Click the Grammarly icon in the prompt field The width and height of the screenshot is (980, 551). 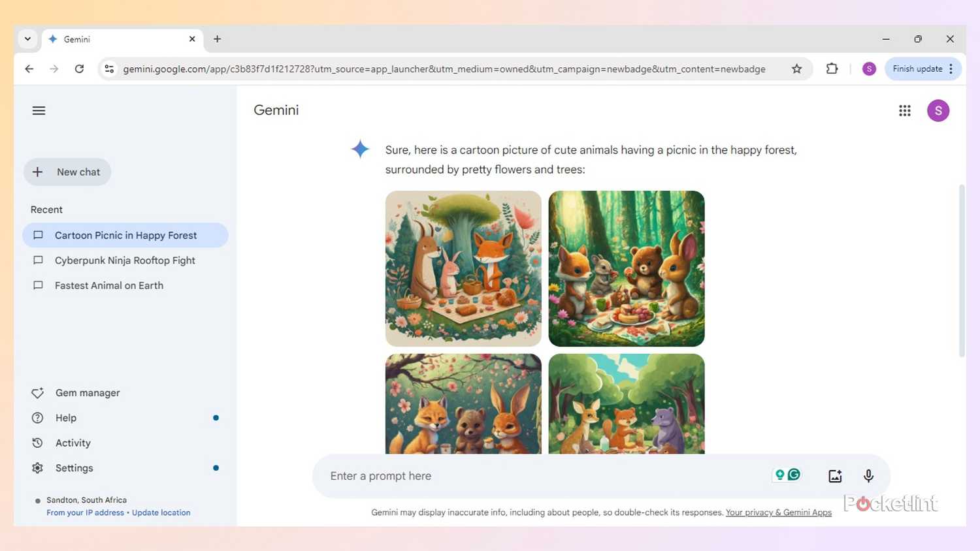792,475
